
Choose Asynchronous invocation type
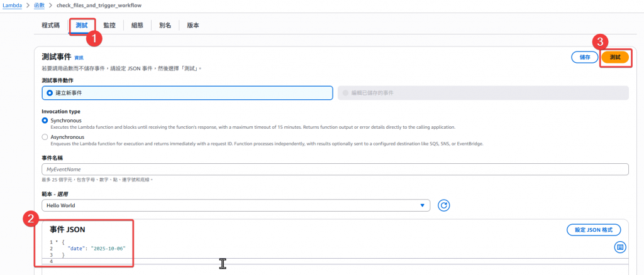(x=45, y=137)
